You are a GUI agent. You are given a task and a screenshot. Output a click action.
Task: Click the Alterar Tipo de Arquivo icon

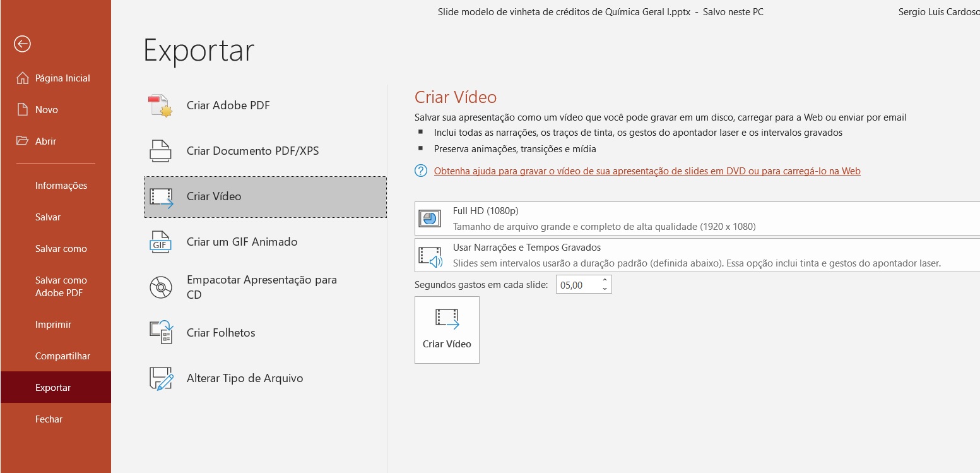(x=160, y=378)
